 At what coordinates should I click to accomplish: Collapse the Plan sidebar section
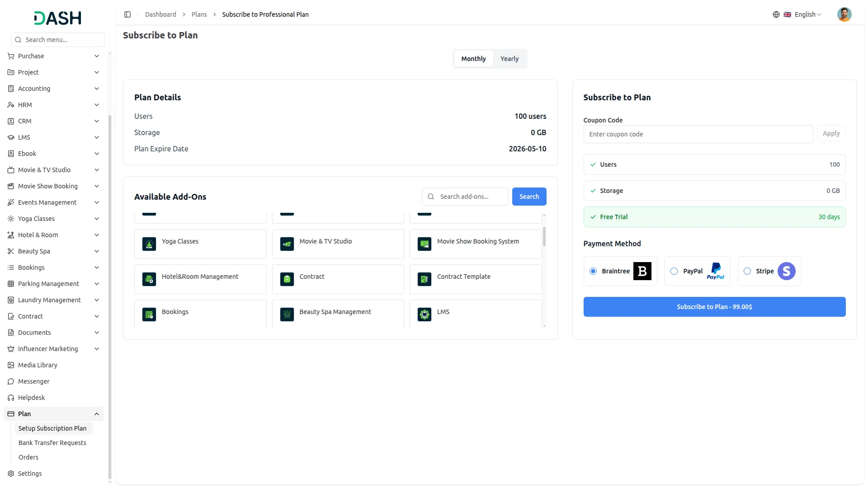pyautogui.click(x=54, y=414)
